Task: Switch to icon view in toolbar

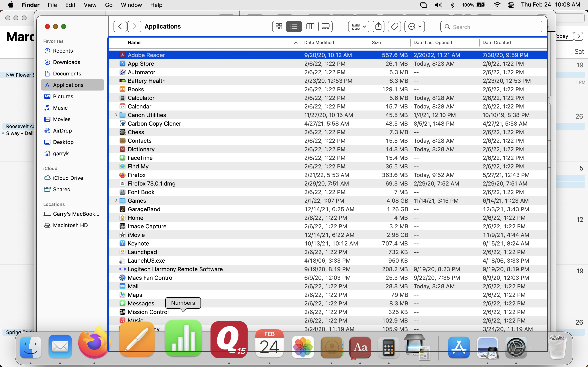Action: coord(279,27)
